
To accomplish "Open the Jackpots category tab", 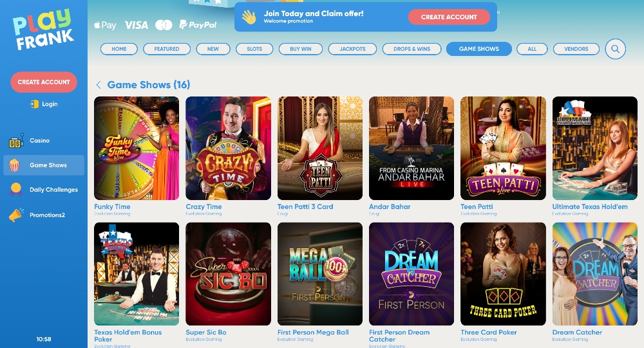I will pos(352,49).
